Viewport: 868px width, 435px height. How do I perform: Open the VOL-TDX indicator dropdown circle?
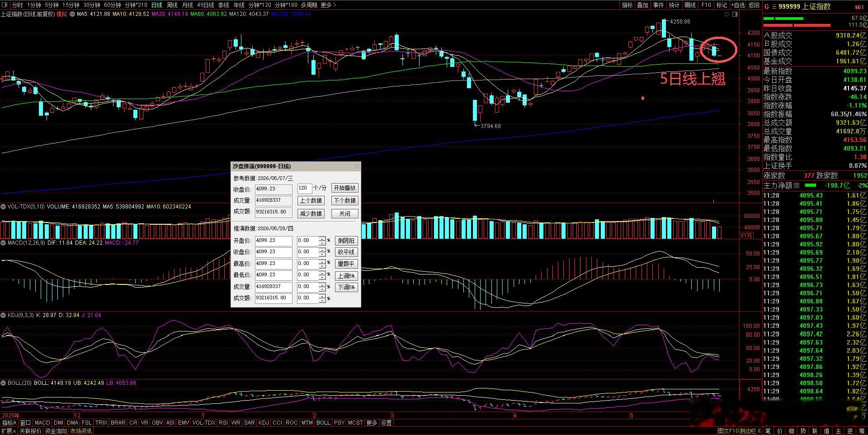click(x=3, y=207)
